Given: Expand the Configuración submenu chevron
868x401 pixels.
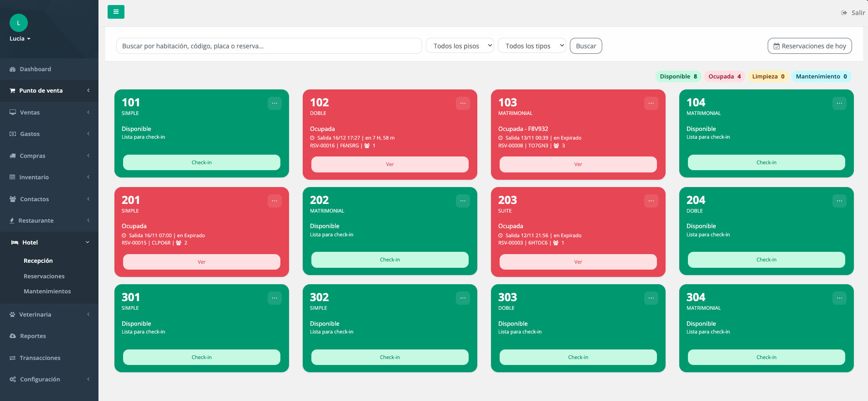Looking at the screenshot, I should point(88,380).
